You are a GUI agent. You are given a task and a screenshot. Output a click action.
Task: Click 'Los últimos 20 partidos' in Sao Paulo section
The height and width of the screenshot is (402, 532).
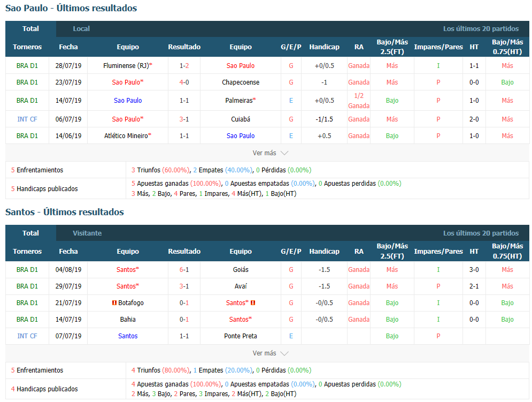pos(481,29)
